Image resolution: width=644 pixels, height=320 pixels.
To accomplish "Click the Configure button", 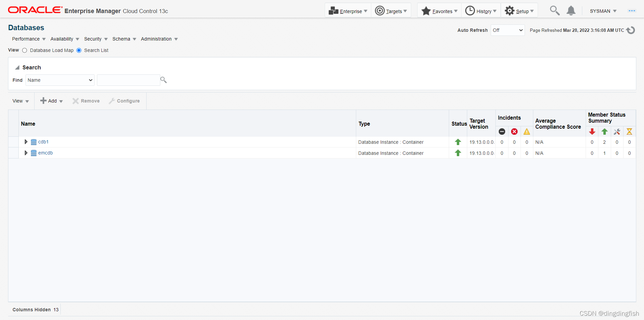I will pyautogui.click(x=124, y=101).
